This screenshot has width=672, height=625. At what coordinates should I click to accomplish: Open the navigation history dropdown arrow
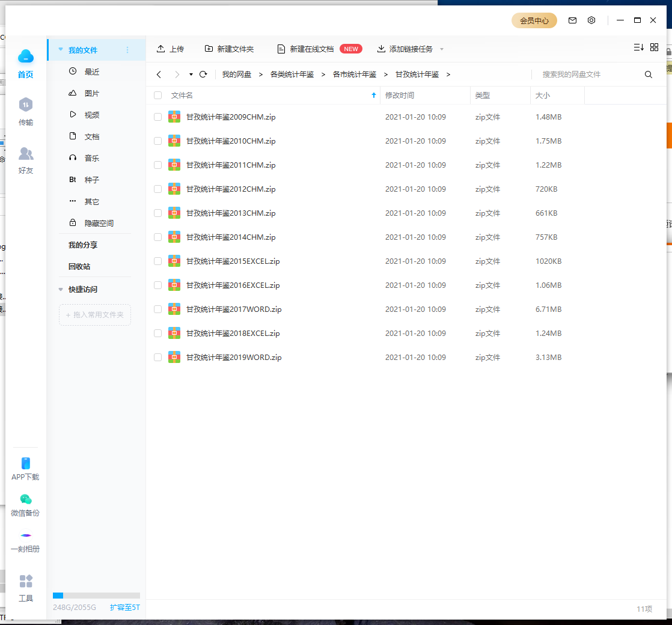[191, 75]
